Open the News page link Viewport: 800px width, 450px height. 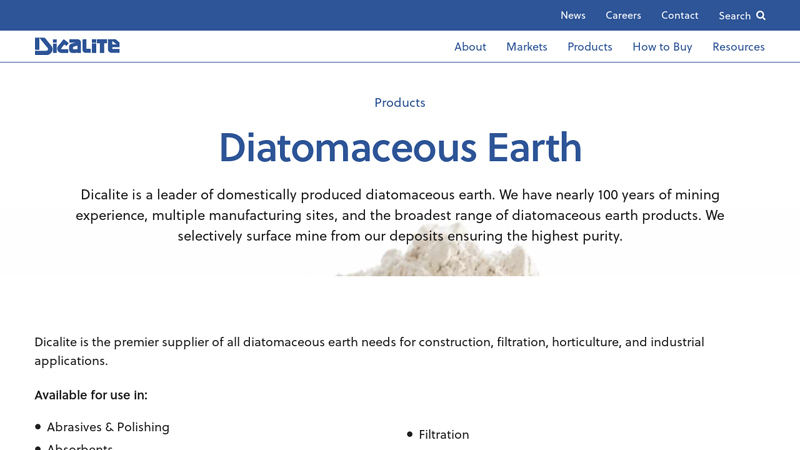(572, 15)
